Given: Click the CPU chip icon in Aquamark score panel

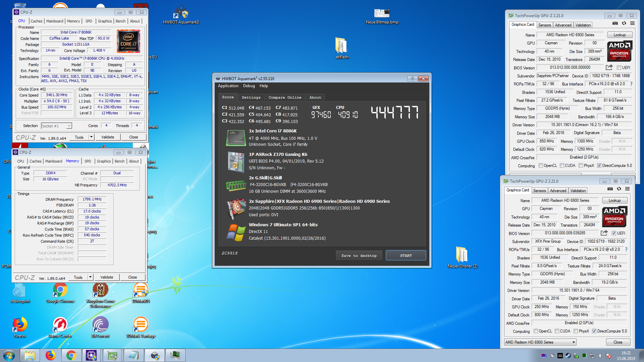Looking at the screenshot, I should click(236, 138).
